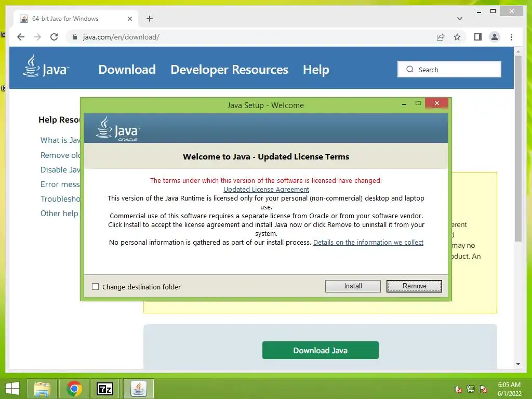Click the website Search field
532x399 pixels.
tap(449, 69)
